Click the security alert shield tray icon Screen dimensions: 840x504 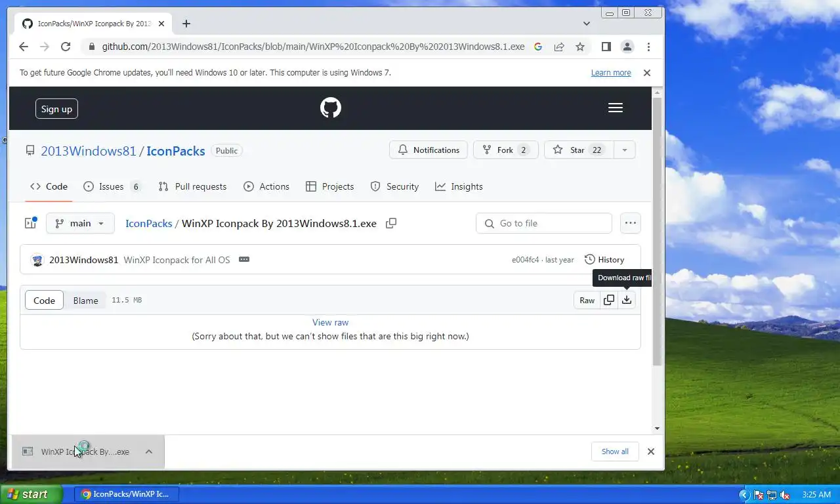point(759,495)
